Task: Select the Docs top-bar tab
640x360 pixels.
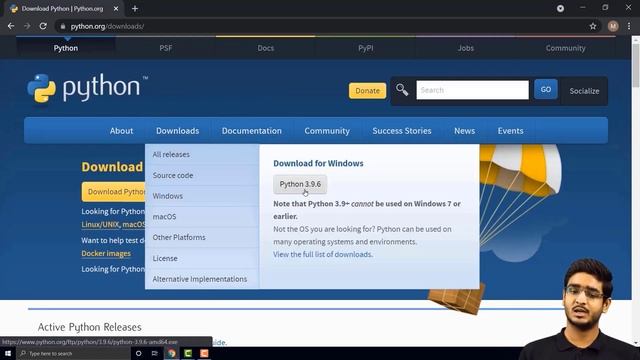Action: tap(266, 48)
